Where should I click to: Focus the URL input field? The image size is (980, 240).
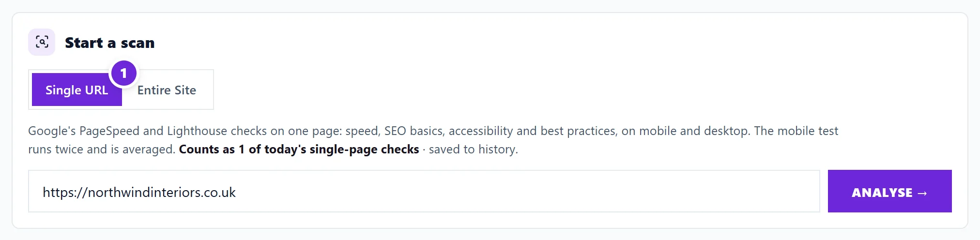(x=424, y=191)
